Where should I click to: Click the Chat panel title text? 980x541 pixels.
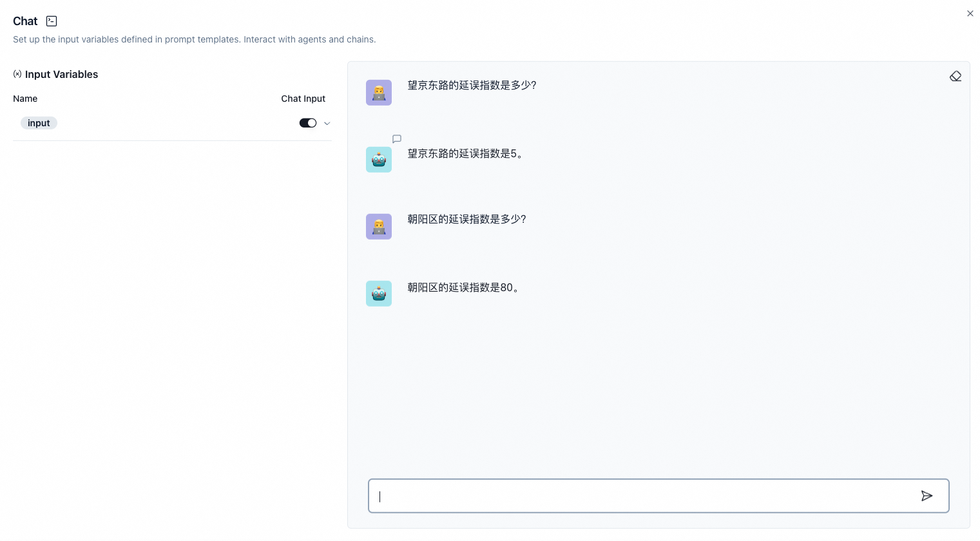pyautogui.click(x=25, y=21)
